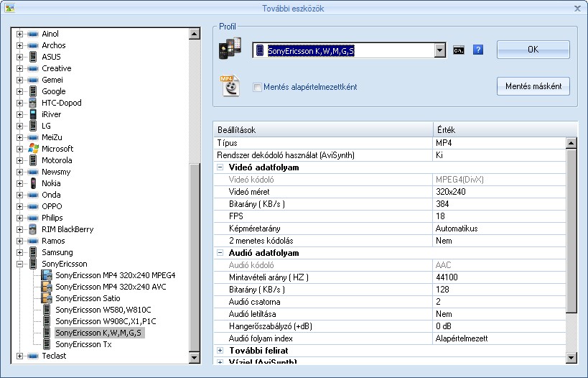Click the Mintavételi arány value 44100
Viewport: 588px width, 378px height.
[x=447, y=277]
